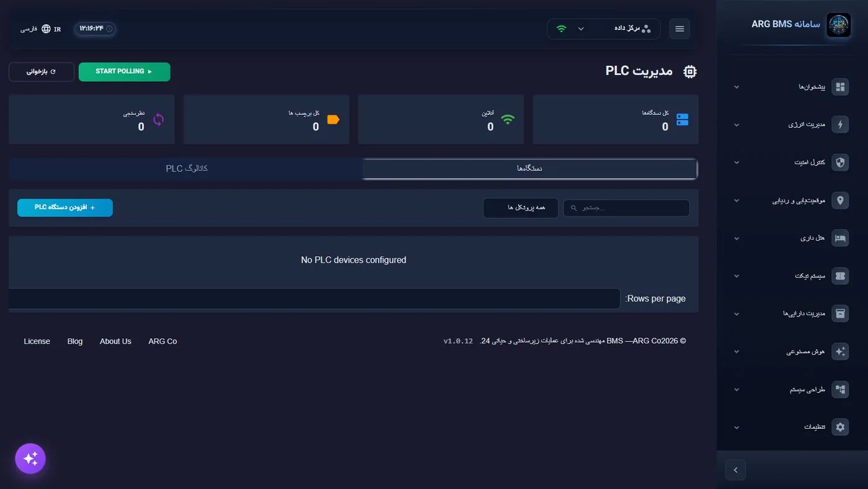
Task: Click the purple polling sync icon
Action: [159, 120]
